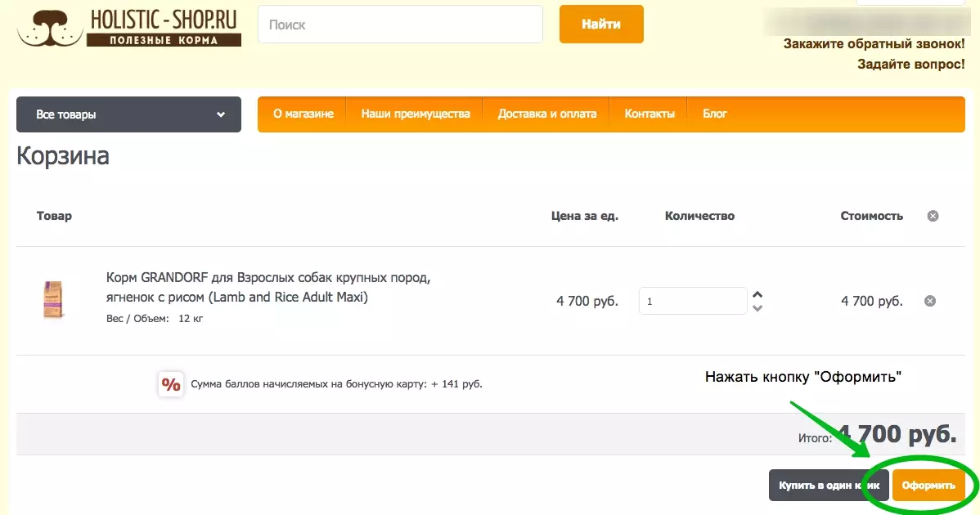Open "Доставка и оплата" section
This screenshot has height=515, width=980.
tap(547, 114)
